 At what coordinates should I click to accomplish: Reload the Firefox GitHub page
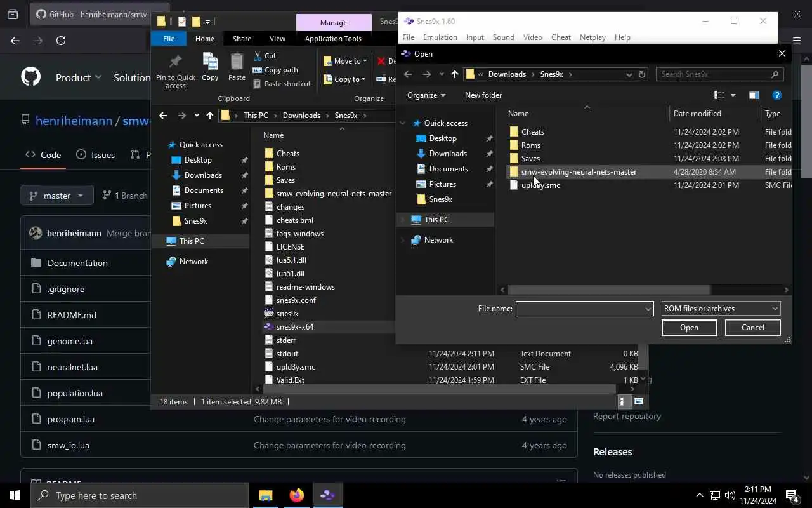tap(61, 41)
